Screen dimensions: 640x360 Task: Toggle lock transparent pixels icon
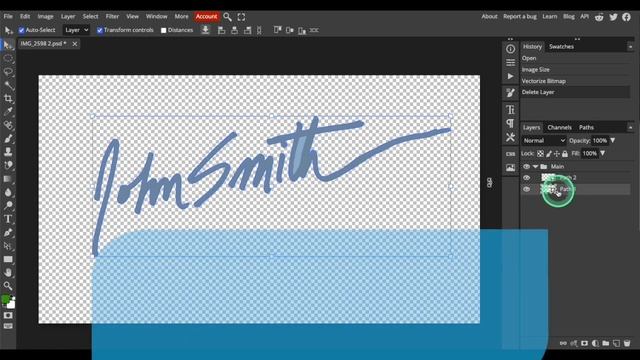(540, 154)
